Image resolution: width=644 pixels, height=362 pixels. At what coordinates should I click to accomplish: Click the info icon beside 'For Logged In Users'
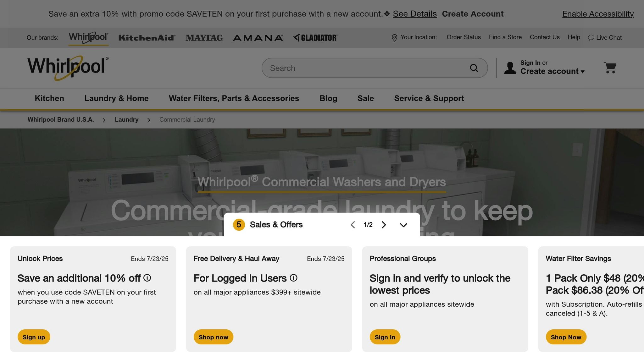pos(293,278)
